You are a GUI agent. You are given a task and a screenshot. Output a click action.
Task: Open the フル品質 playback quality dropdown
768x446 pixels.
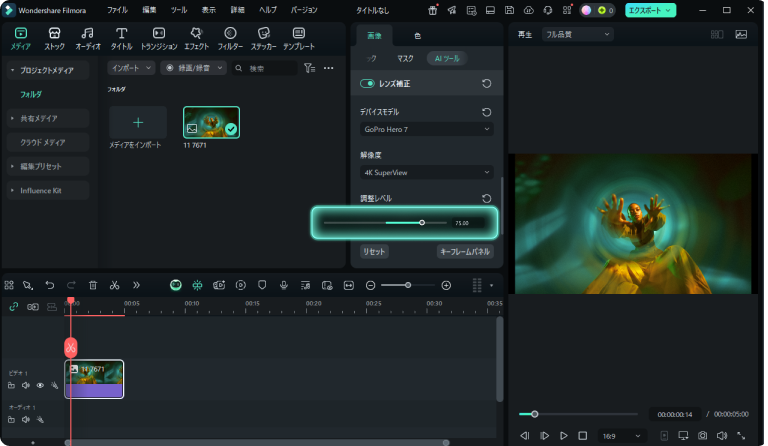(x=578, y=34)
